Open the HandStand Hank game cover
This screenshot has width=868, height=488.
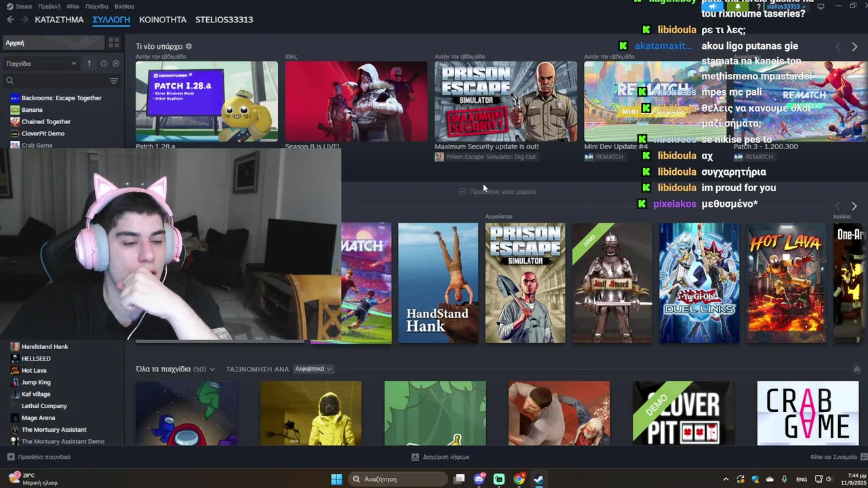tap(437, 283)
